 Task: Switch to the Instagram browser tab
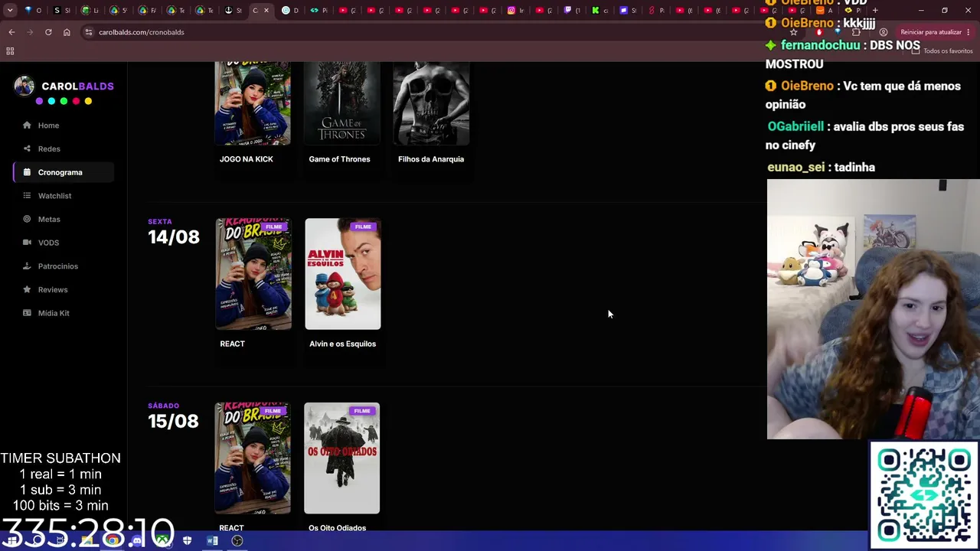pyautogui.click(x=517, y=11)
